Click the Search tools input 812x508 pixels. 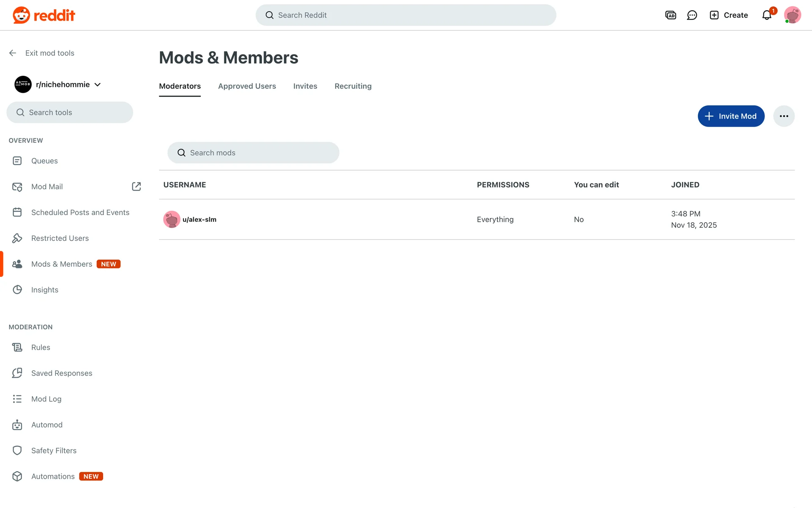click(x=74, y=113)
